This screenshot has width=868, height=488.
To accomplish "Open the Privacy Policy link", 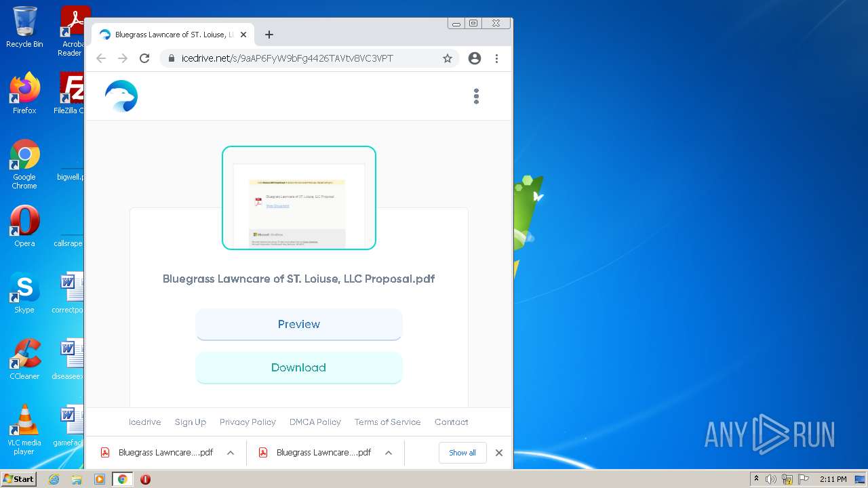I will click(248, 422).
